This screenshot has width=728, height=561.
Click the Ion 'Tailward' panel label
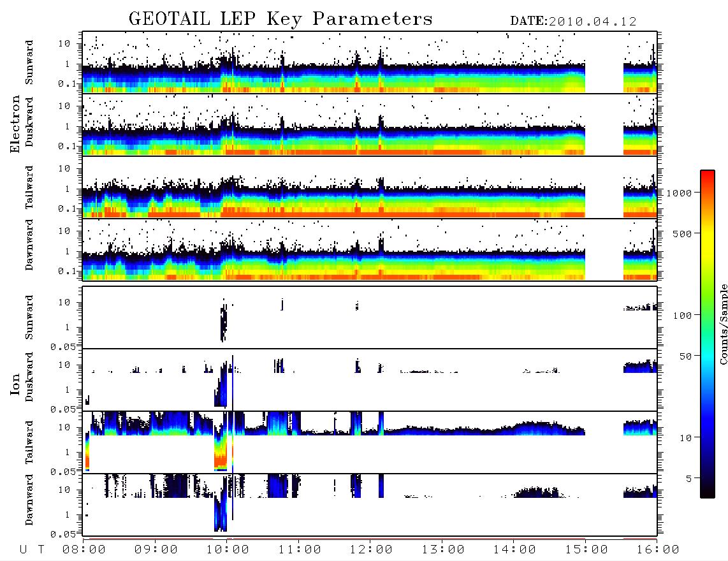tap(29, 442)
